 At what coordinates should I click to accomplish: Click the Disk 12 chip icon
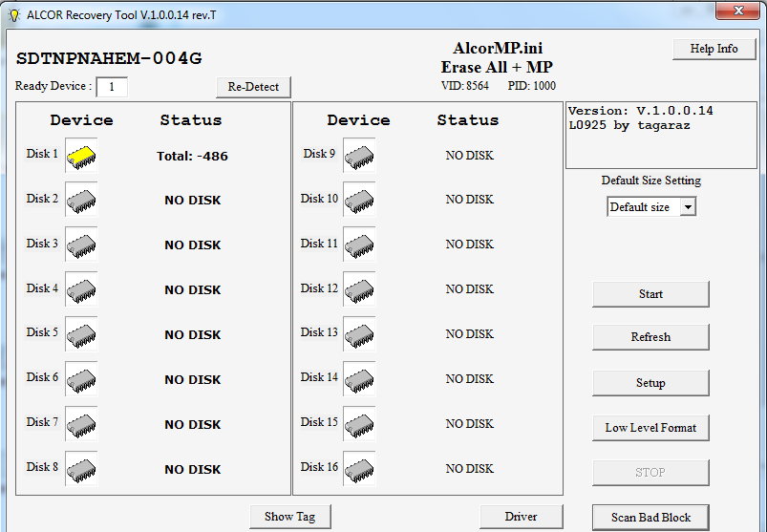point(359,289)
